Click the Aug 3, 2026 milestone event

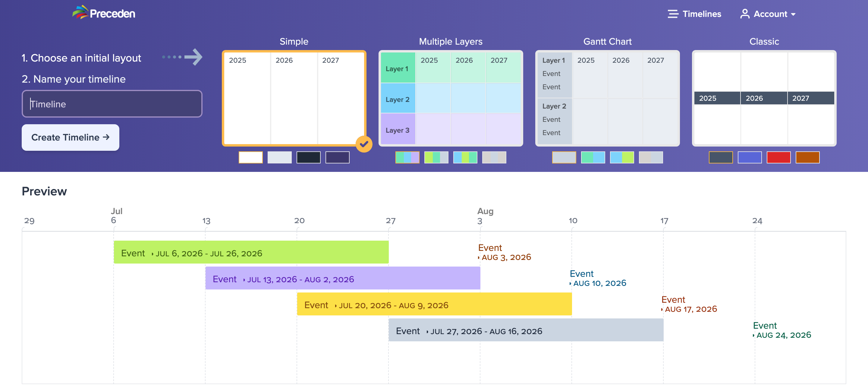point(505,252)
